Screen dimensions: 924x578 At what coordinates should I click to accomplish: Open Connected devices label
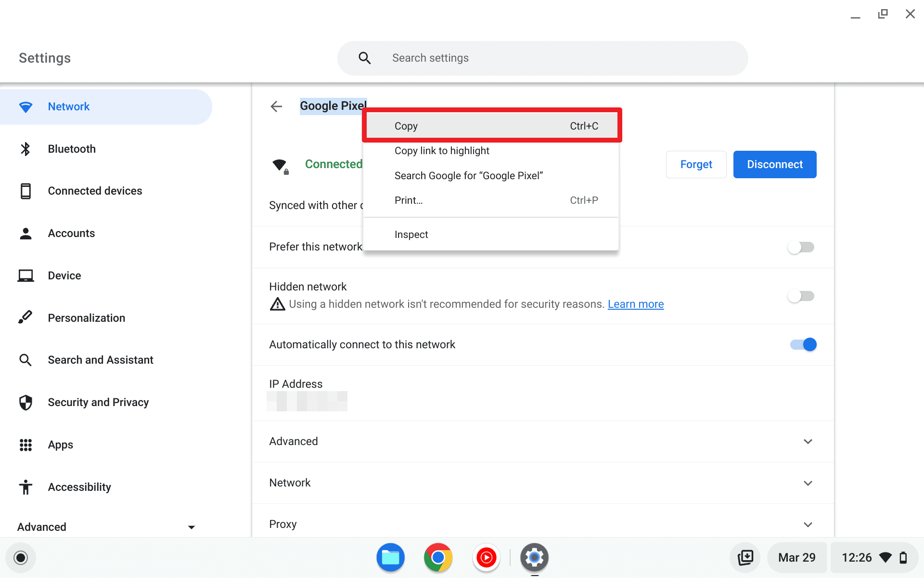tap(95, 191)
